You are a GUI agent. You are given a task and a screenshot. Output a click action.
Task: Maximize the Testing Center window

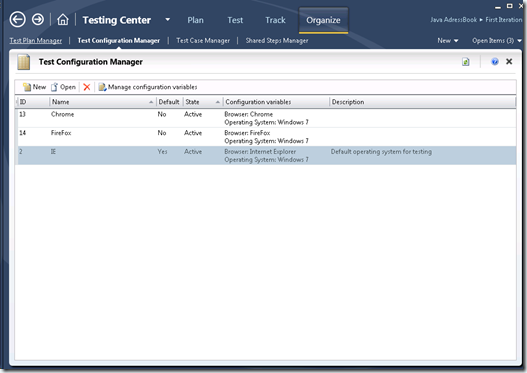click(510, 6)
